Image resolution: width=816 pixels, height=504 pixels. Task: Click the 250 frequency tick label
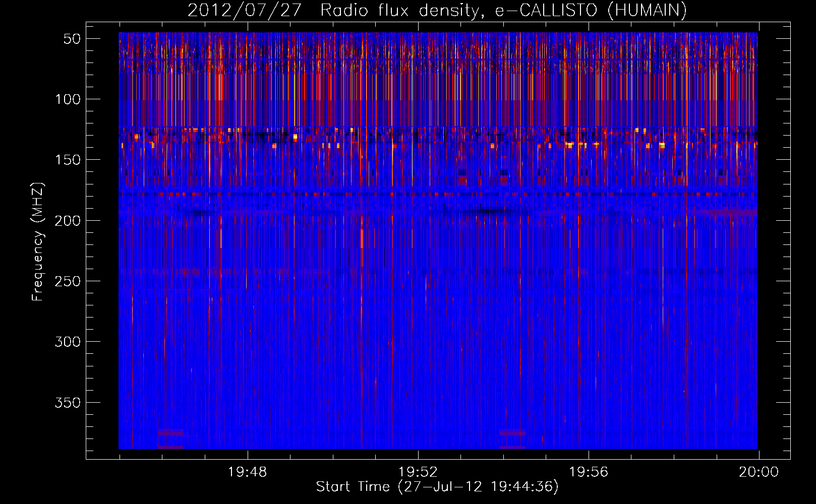pyautogui.click(x=68, y=281)
